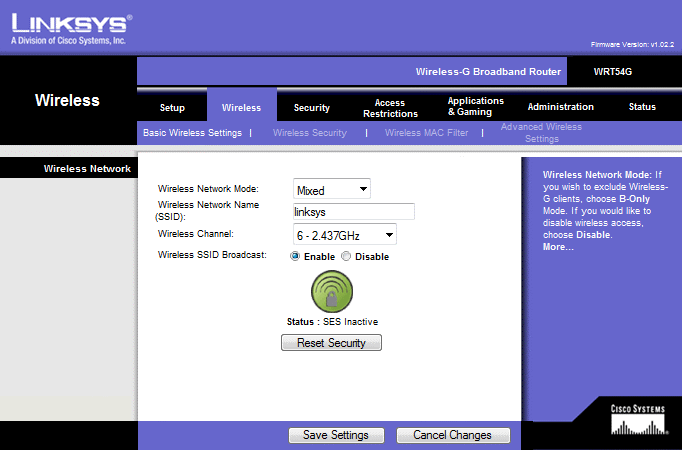Open the Setup tab
The width and height of the screenshot is (684, 453).
[x=172, y=107]
